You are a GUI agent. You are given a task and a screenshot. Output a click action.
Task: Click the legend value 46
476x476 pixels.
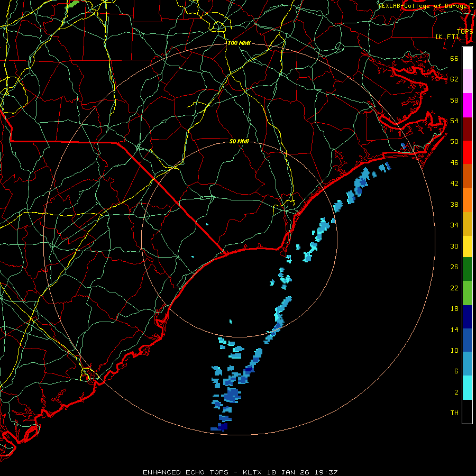point(454,163)
